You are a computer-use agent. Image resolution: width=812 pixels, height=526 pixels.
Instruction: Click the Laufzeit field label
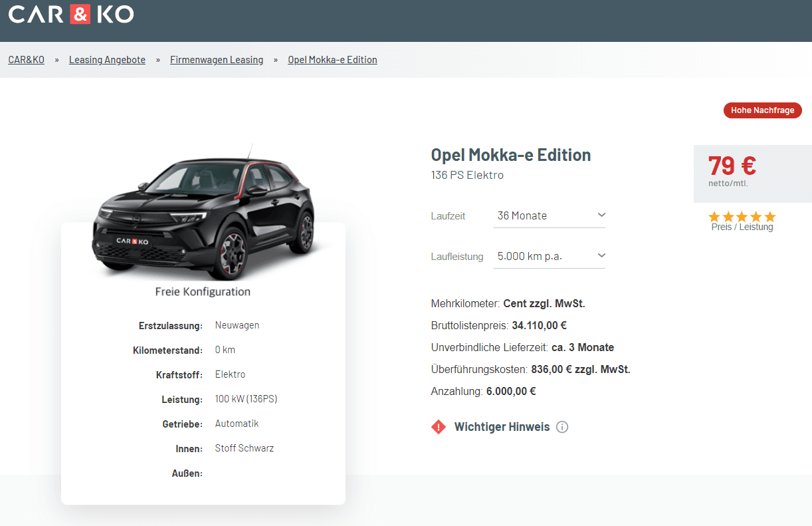[449, 216]
